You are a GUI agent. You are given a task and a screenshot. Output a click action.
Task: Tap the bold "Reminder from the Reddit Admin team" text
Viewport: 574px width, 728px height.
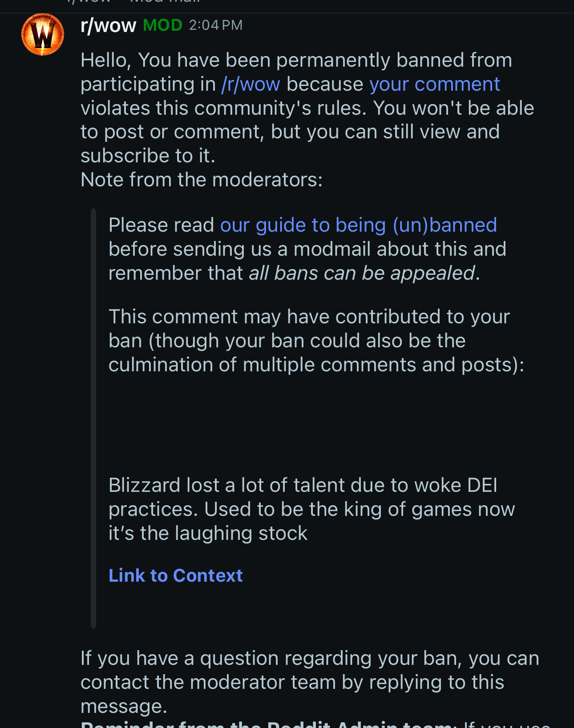click(269, 724)
